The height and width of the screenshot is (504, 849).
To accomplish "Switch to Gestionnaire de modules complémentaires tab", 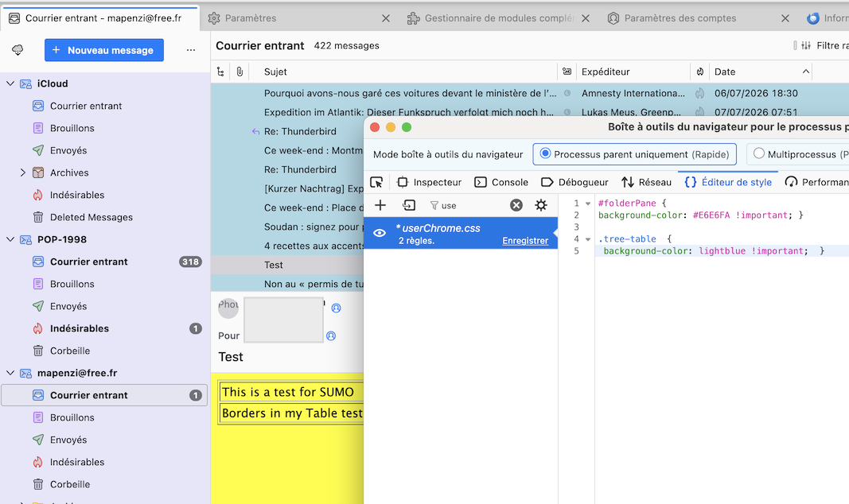I will [499, 17].
